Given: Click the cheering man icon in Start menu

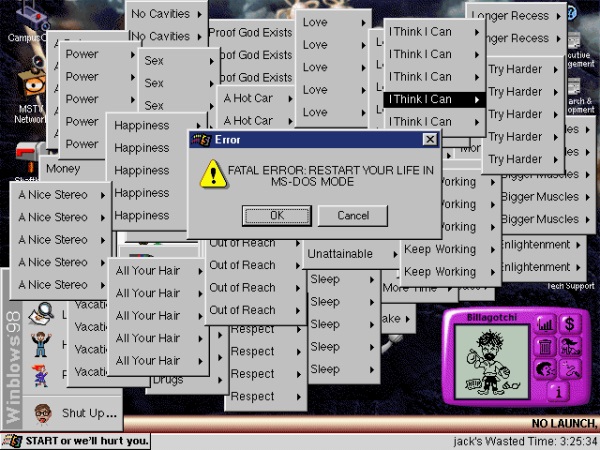Looking at the screenshot, I should click(x=41, y=344).
